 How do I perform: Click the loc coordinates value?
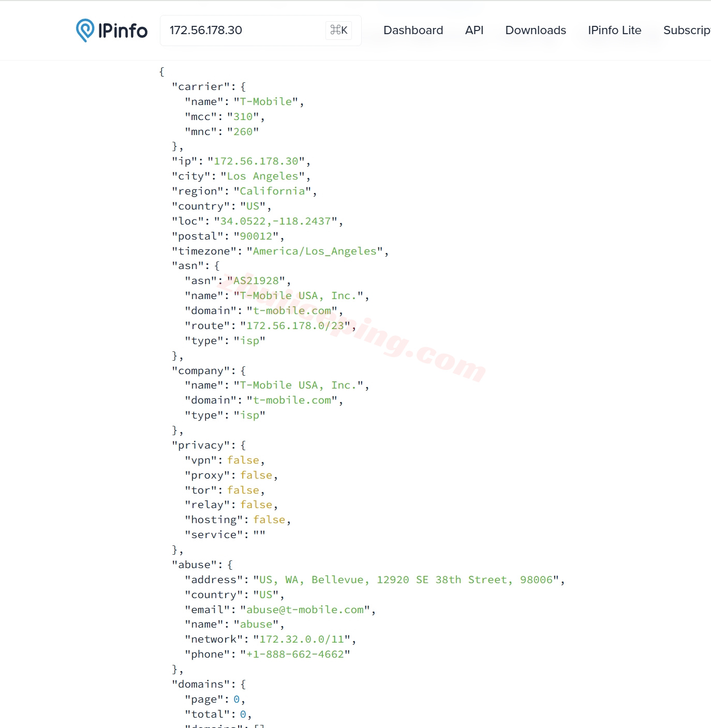275,221
